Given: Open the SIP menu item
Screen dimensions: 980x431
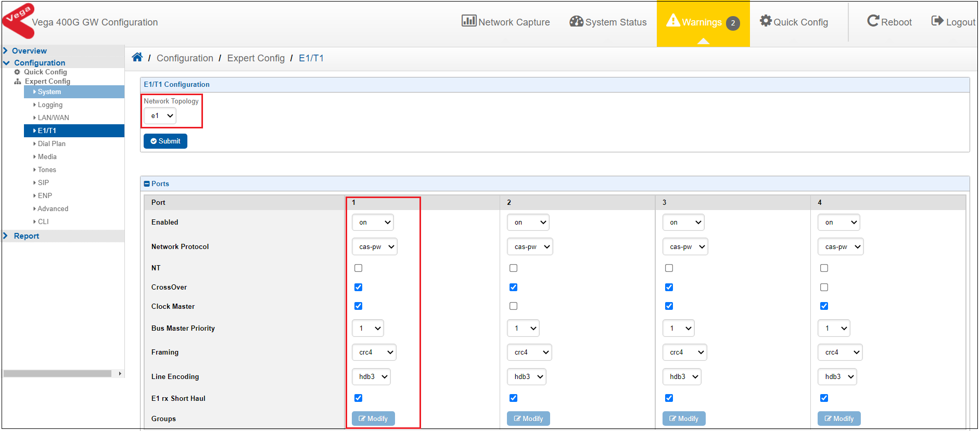Looking at the screenshot, I should click(x=43, y=182).
